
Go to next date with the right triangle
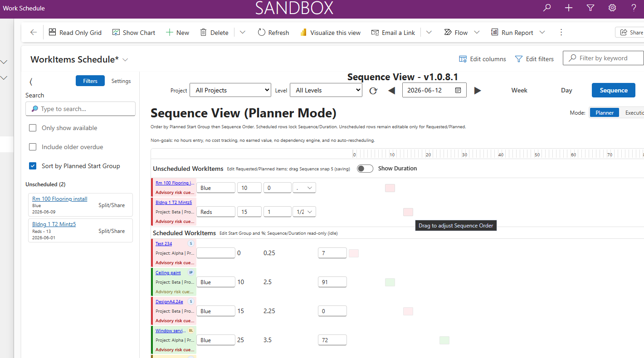click(x=478, y=91)
